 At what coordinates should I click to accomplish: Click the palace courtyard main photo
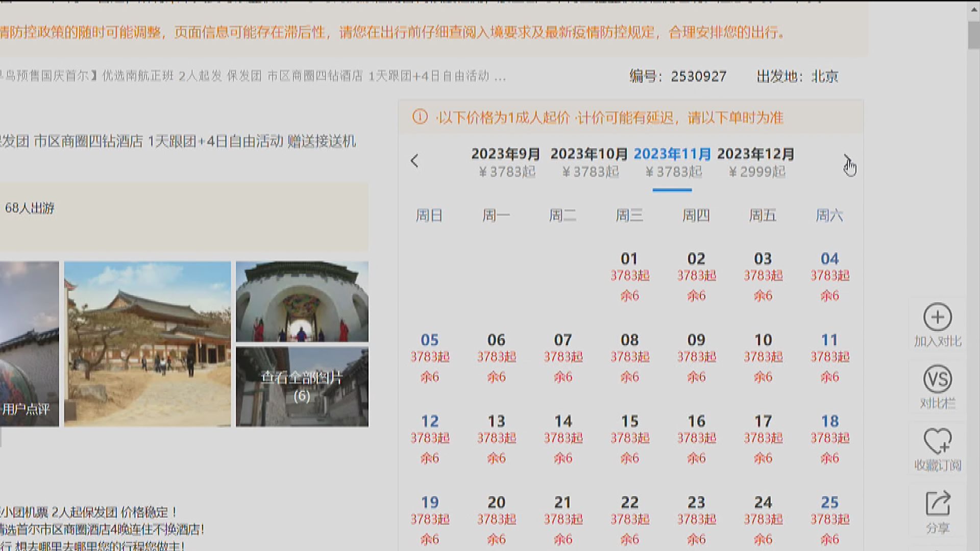[147, 343]
